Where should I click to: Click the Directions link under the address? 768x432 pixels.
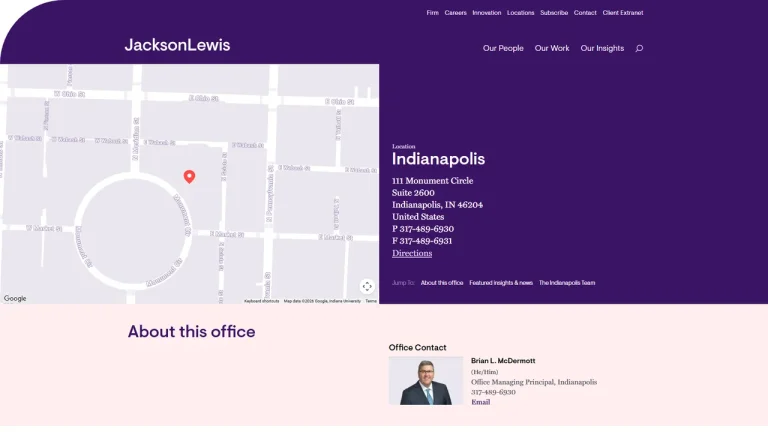tap(412, 253)
